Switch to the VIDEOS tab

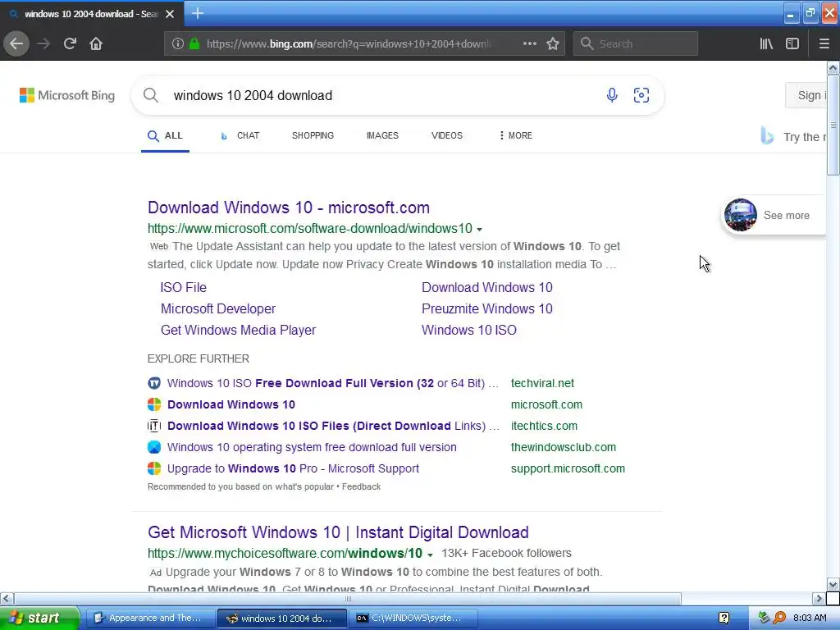447,135
